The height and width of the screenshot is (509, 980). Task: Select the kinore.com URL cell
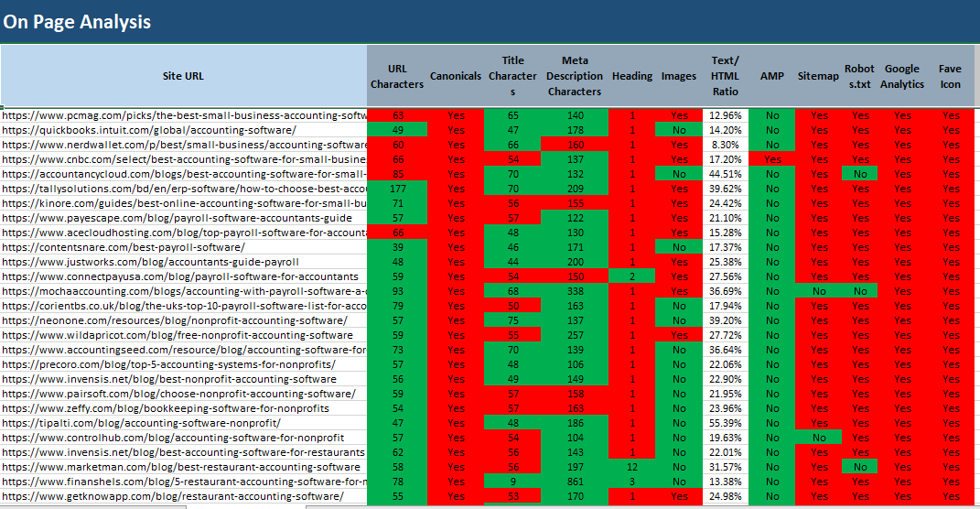[184, 203]
